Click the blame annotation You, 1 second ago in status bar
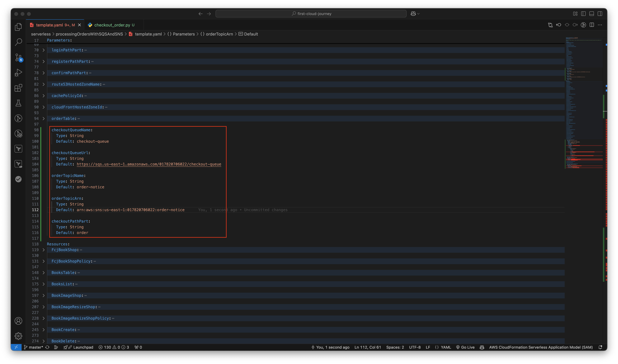The width and height of the screenshot is (618, 364). point(330,347)
